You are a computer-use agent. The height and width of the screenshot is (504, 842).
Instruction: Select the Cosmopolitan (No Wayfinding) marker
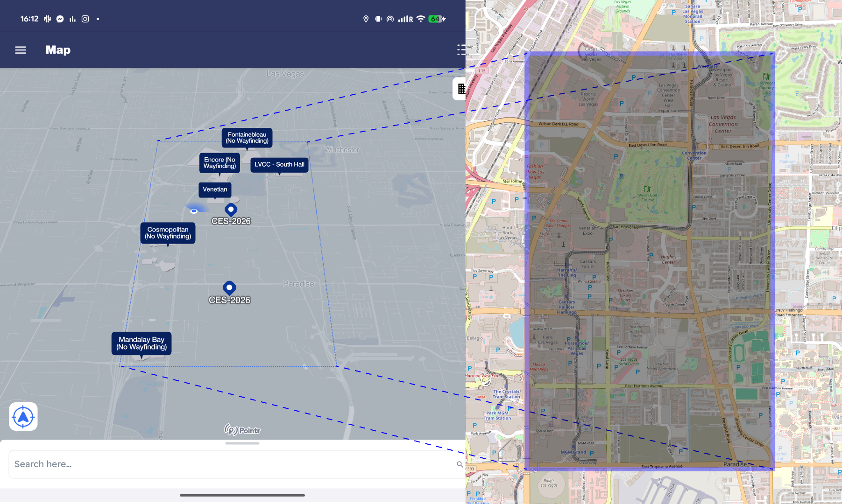(x=168, y=233)
